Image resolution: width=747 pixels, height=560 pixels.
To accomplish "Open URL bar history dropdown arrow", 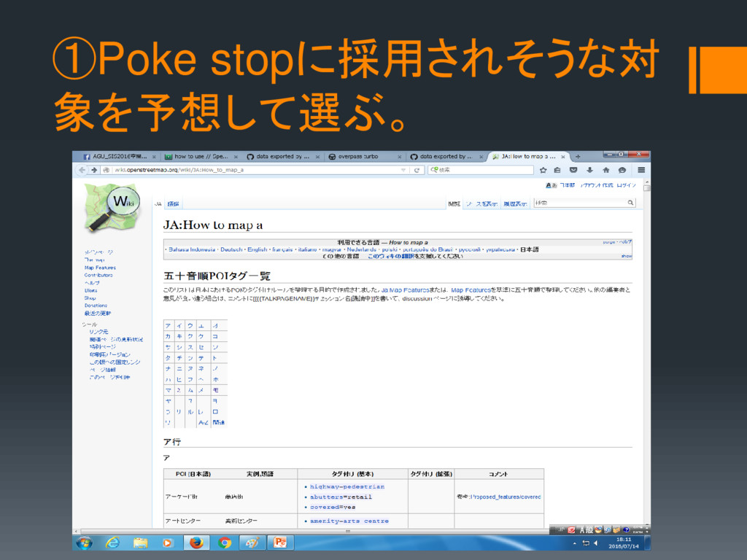I will tap(403, 170).
